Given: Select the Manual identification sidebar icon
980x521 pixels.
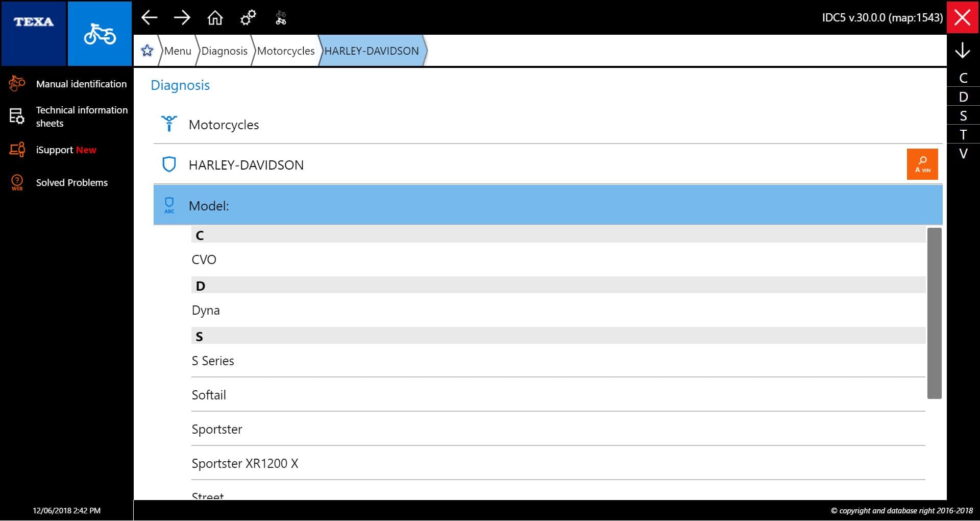Looking at the screenshot, I should click(17, 83).
